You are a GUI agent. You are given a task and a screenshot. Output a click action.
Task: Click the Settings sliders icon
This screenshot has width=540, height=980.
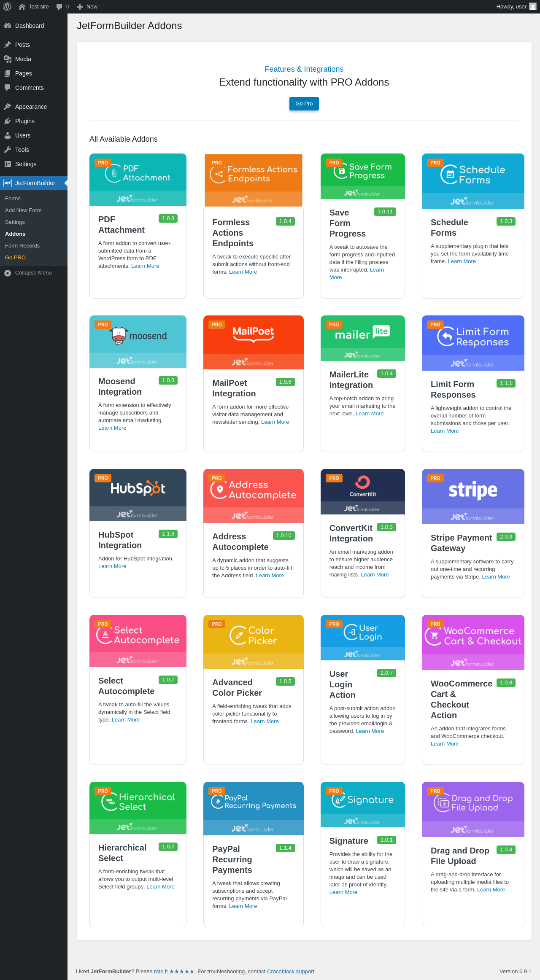pos(8,164)
